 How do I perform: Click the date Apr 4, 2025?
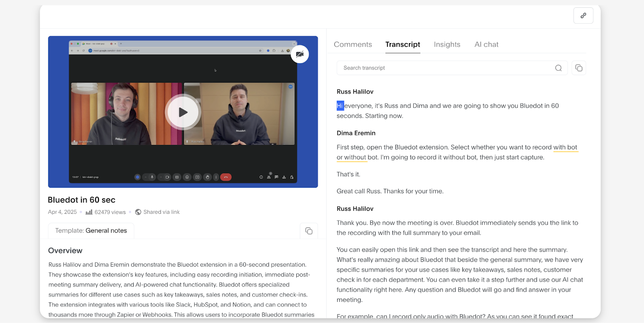pos(62,212)
